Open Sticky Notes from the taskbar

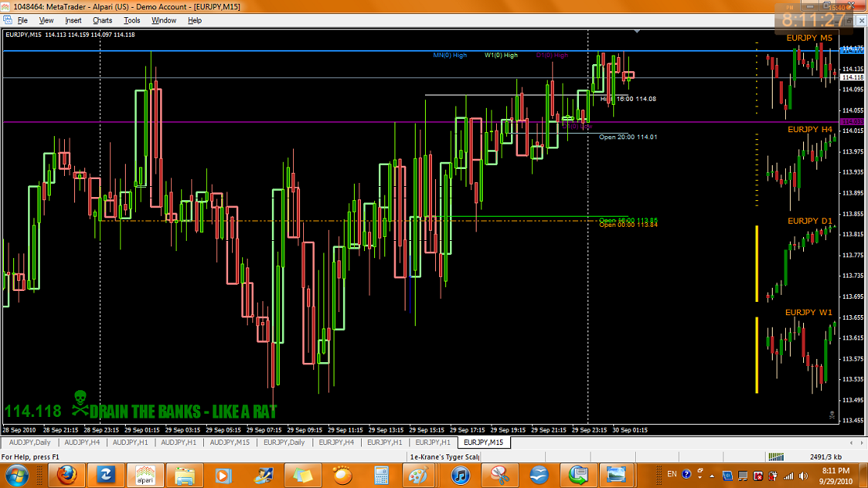coord(303,475)
